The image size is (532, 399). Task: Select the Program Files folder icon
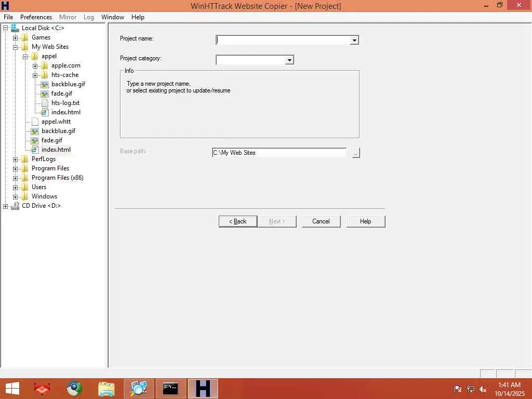[25, 168]
